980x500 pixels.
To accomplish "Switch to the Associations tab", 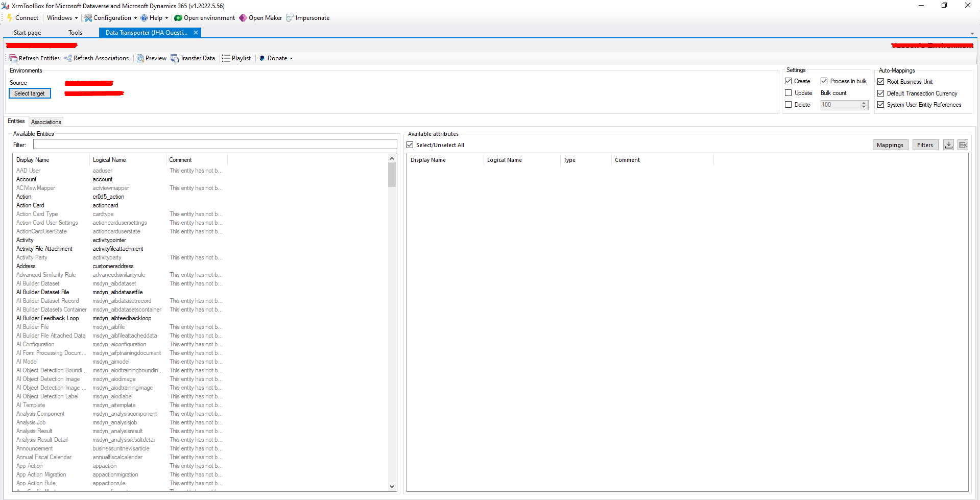I will click(45, 122).
